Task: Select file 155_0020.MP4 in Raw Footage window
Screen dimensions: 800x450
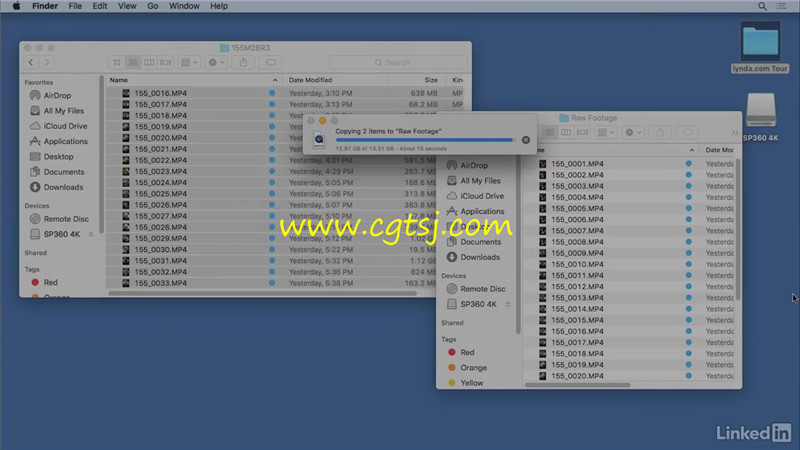Action: pyautogui.click(x=577, y=376)
